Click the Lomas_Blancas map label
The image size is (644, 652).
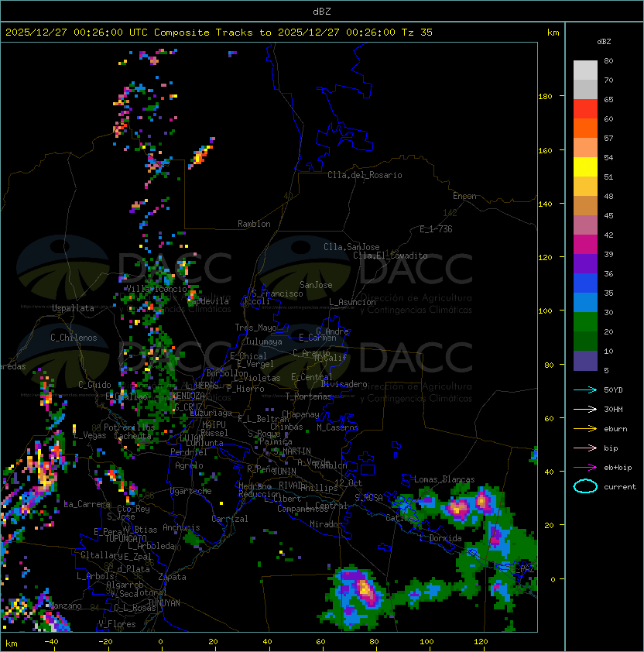[444, 479]
